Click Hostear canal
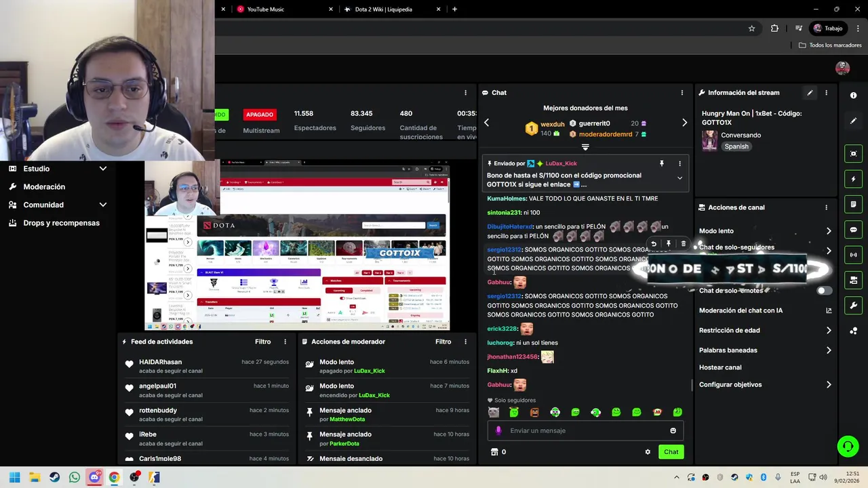Image resolution: width=868 pixels, height=488 pixels. (720, 367)
